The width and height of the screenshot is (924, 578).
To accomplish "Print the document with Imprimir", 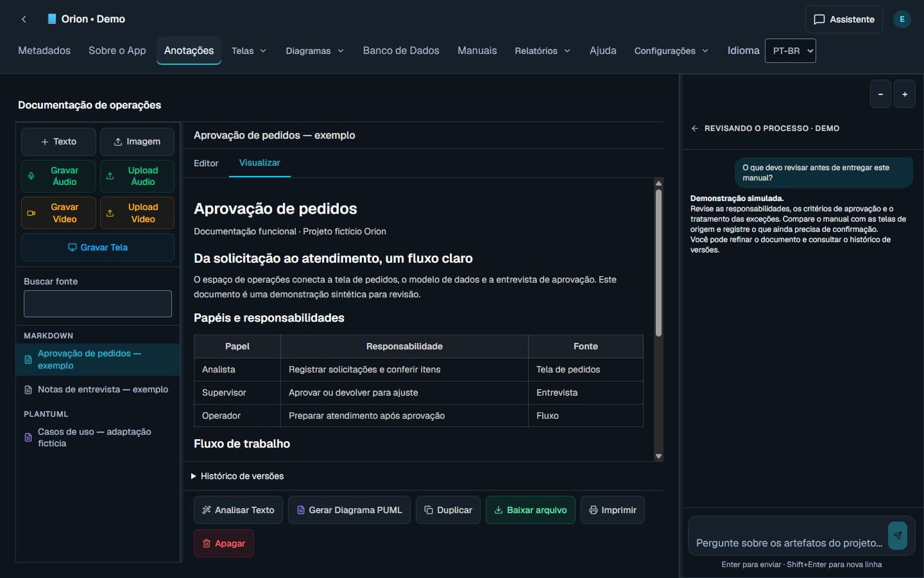I will 613,510.
